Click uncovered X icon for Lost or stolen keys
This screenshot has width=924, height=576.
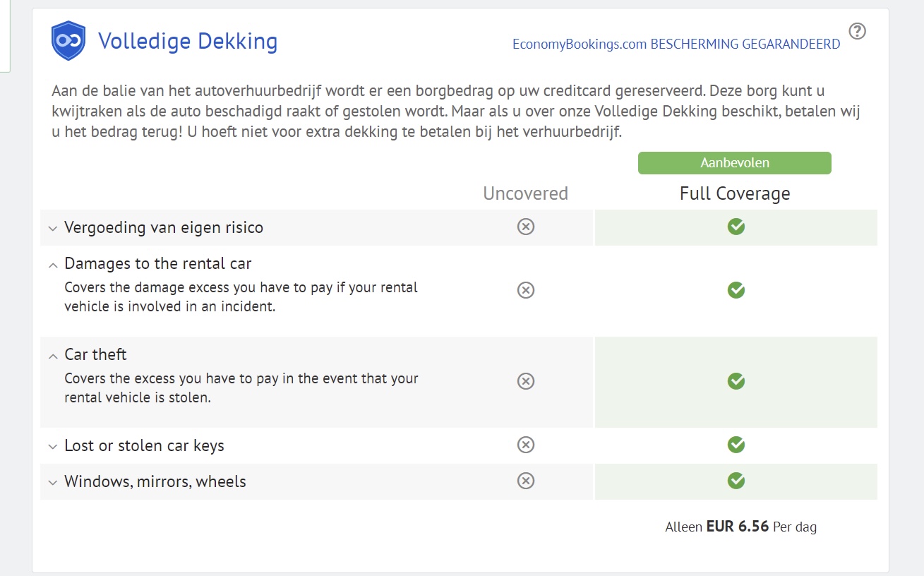525,445
